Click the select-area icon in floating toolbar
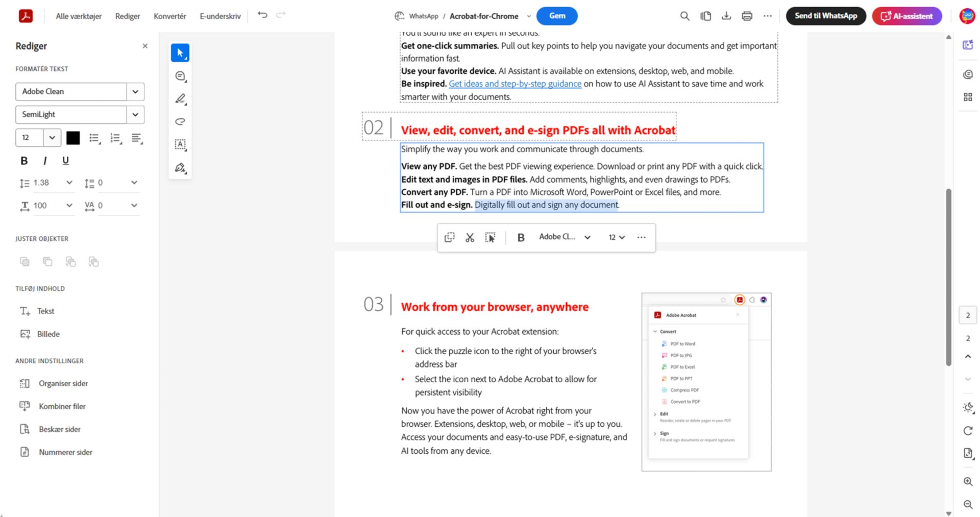980x517 pixels. pos(490,237)
